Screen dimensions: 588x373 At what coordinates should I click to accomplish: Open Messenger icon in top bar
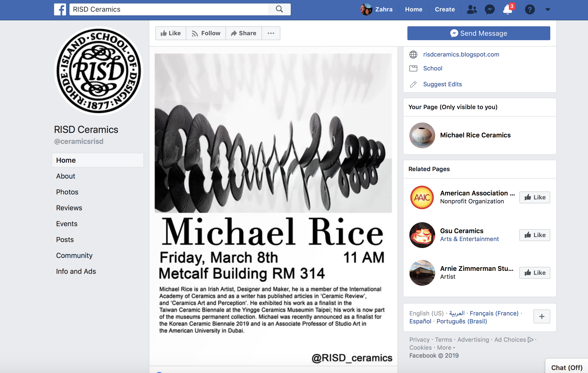(490, 9)
